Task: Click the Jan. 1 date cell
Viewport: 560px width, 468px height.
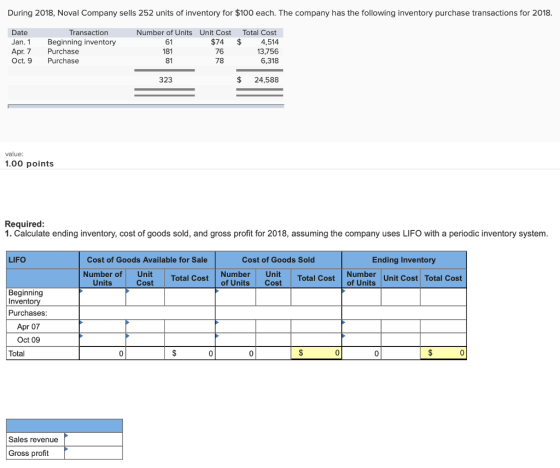Action: pos(21,42)
